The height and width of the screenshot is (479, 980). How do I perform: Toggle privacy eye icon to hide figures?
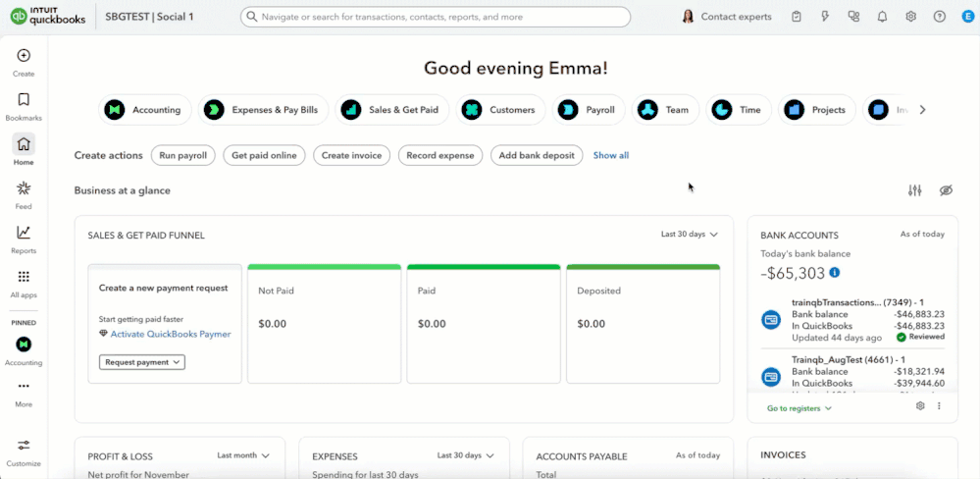[947, 190]
